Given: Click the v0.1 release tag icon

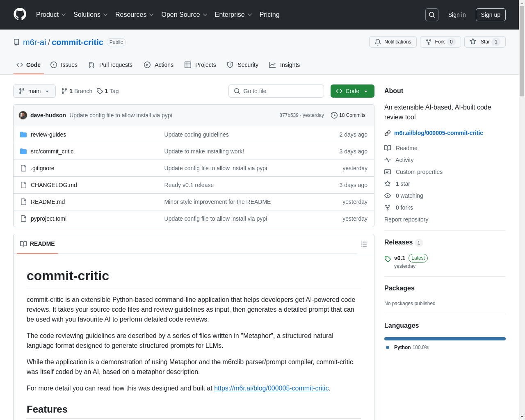Looking at the screenshot, I should 388,259.
